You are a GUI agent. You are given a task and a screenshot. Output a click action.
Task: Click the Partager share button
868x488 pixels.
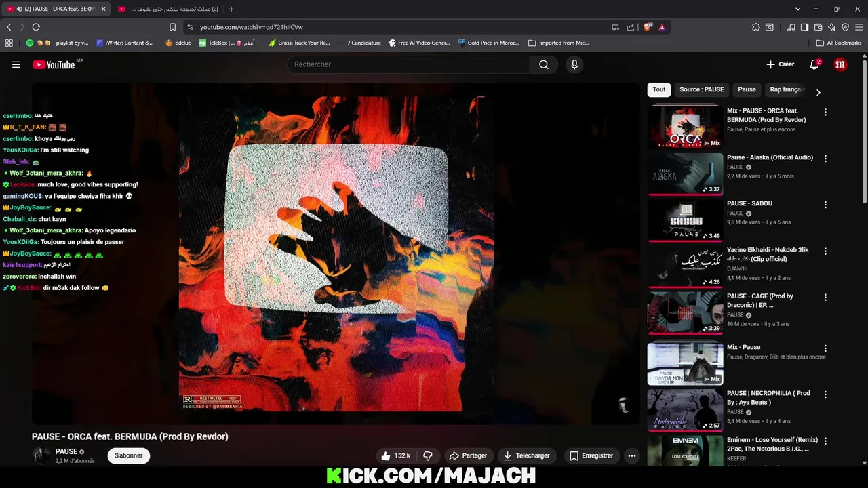coord(469,455)
